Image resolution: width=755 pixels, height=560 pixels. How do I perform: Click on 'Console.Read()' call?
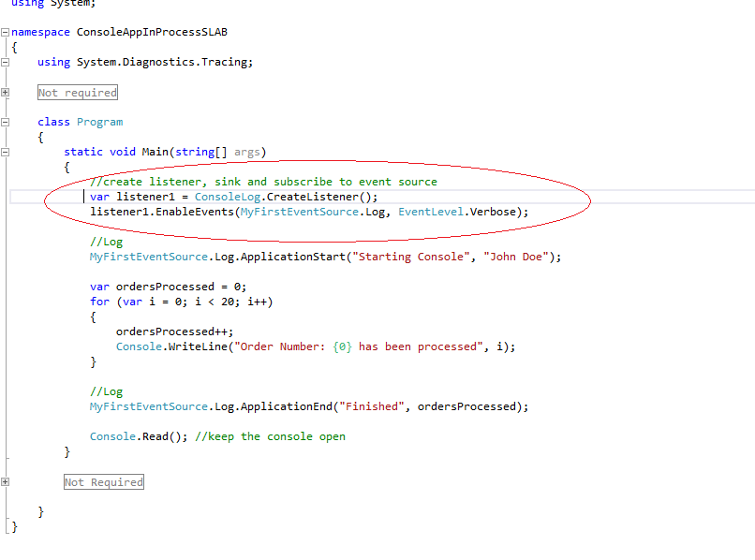pyautogui.click(x=136, y=436)
